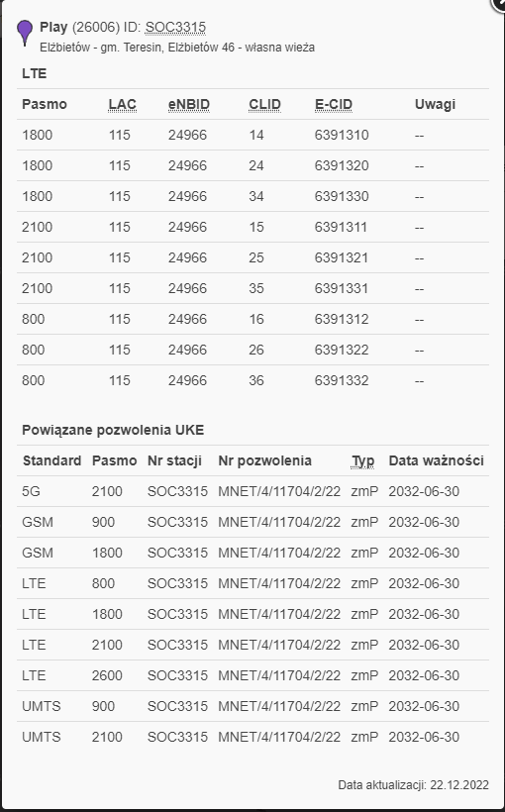
Task: Click the LAC column header
Action: [122, 104]
